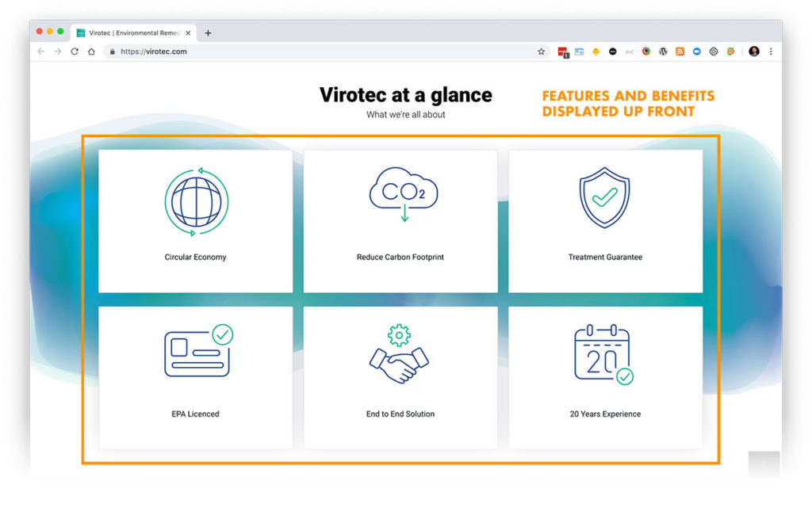Click the End to End Solution label
Image resolution: width=812 pixels, height=519 pixels.
coord(400,414)
